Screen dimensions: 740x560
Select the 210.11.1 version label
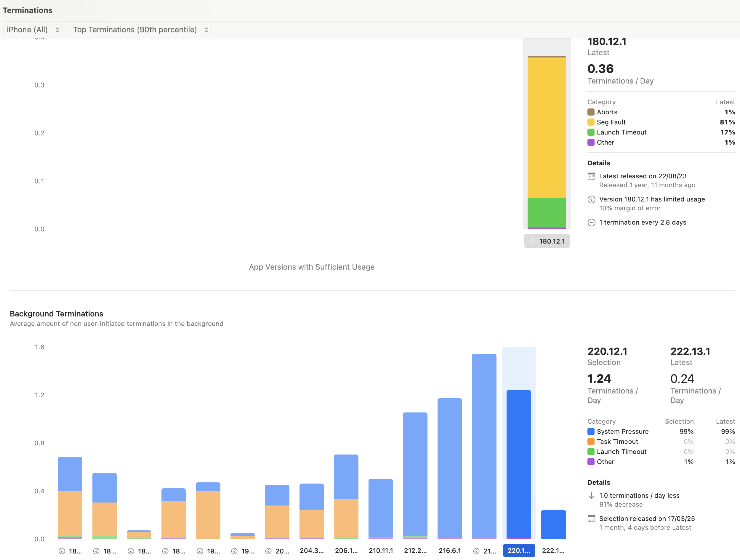pyautogui.click(x=381, y=551)
